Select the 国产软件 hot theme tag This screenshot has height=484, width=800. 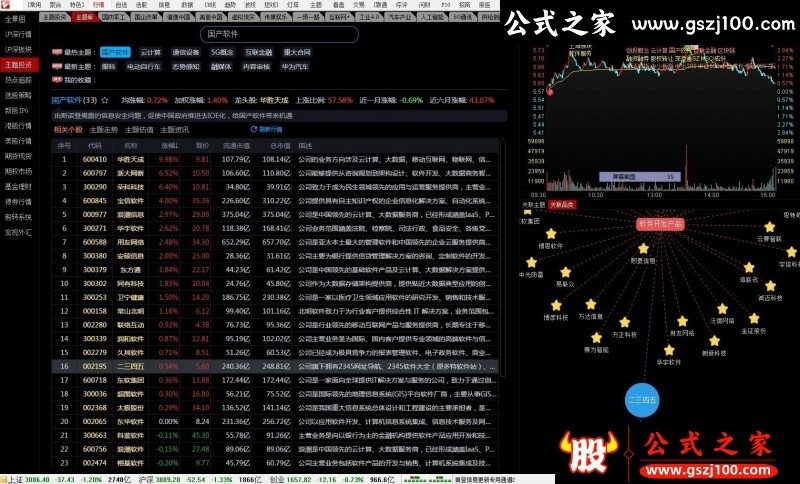115,52
